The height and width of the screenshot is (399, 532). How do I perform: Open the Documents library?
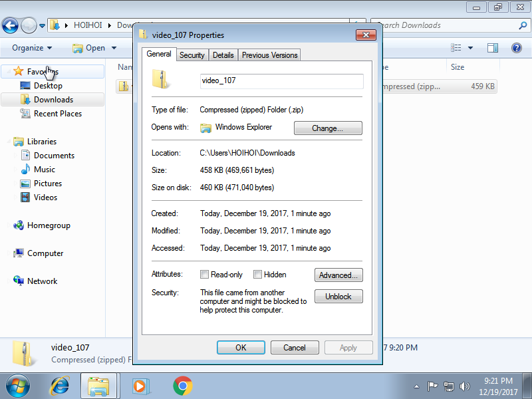click(54, 156)
